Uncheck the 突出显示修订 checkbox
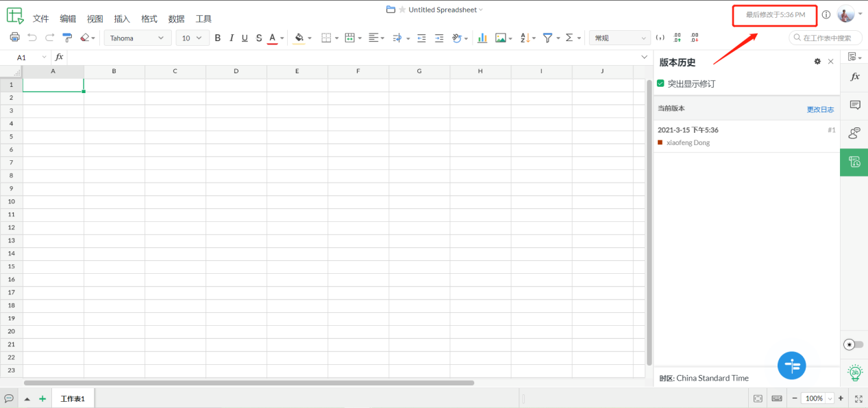This screenshot has width=868, height=408. click(660, 84)
